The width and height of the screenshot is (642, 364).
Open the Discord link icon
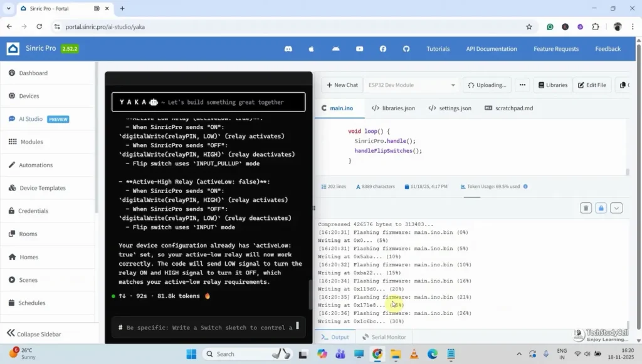[288, 49]
